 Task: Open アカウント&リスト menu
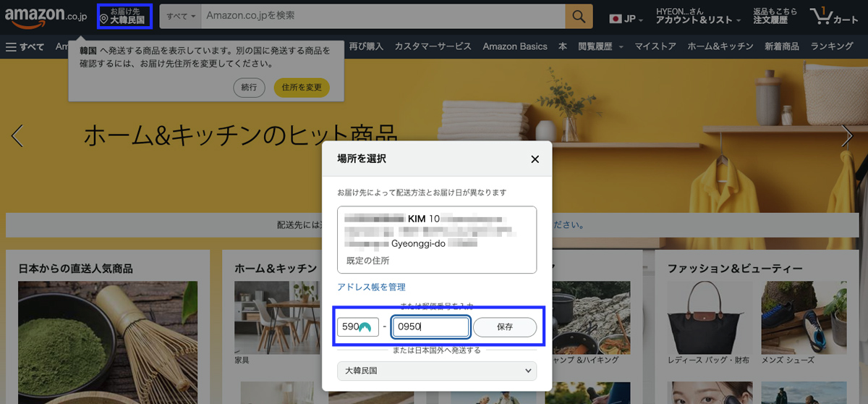698,16
